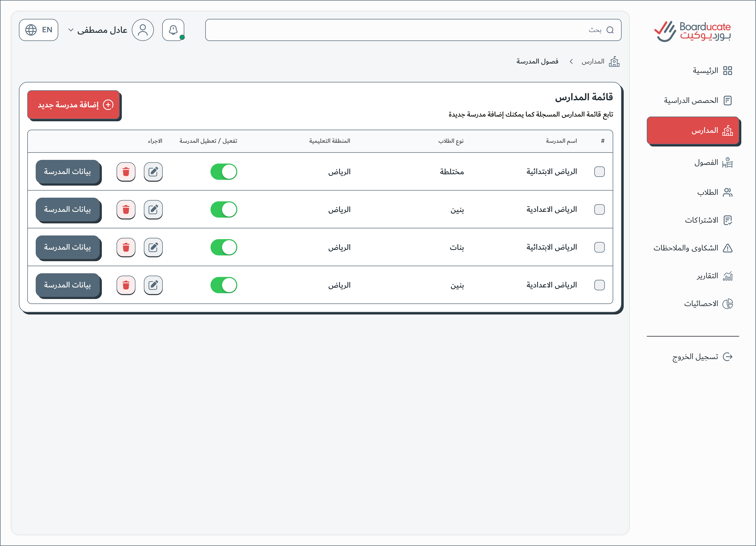Click the red trash icon in the second row
The height and width of the screenshot is (546, 756).
[126, 209]
